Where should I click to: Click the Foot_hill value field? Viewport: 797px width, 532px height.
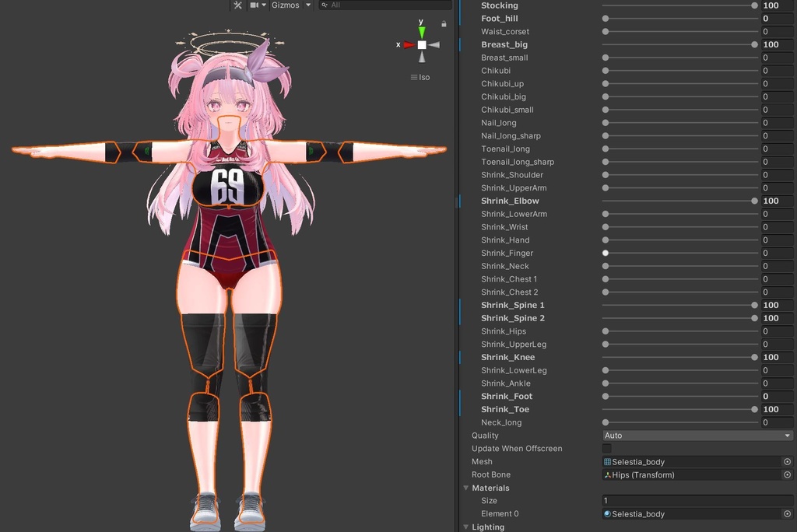click(x=777, y=19)
